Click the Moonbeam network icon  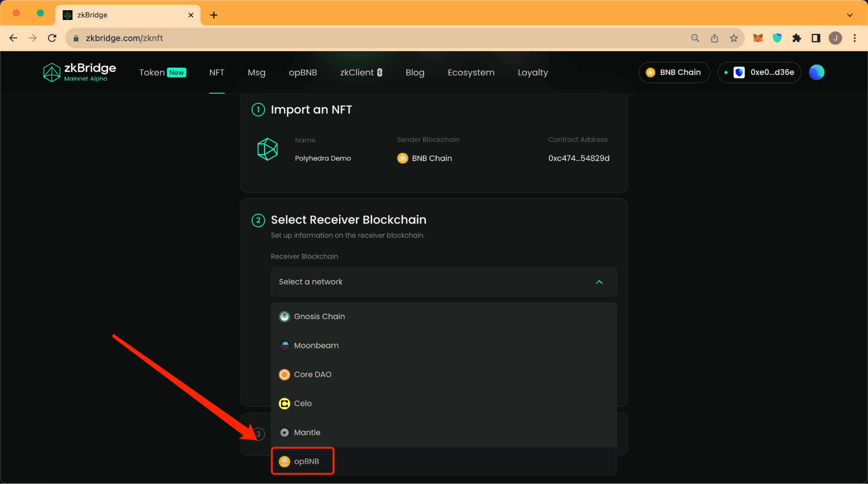tap(284, 346)
